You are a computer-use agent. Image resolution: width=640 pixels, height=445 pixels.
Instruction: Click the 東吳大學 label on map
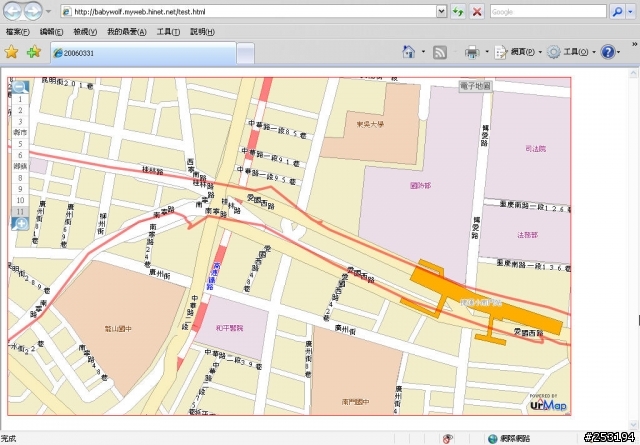[x=370, y=125]
